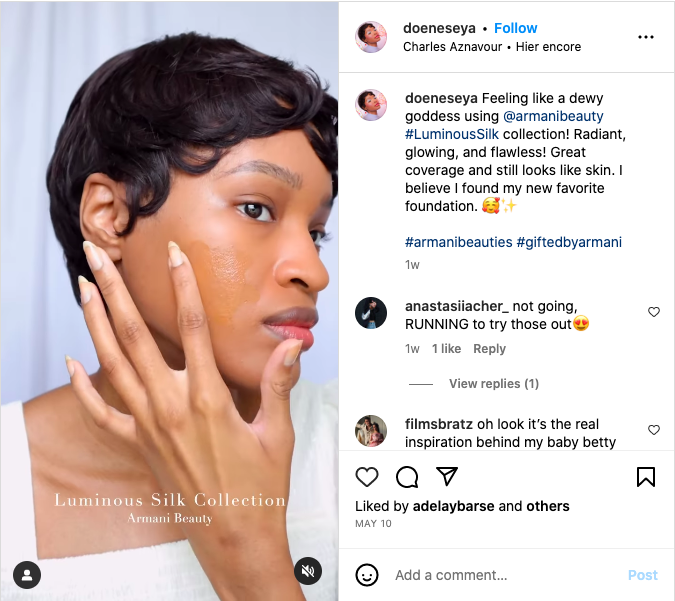Open the comment bubble icon

pos(407,477)
